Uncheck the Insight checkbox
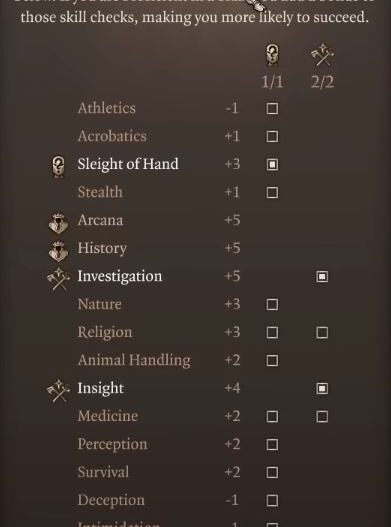The image size is (391, 527). 322,389
